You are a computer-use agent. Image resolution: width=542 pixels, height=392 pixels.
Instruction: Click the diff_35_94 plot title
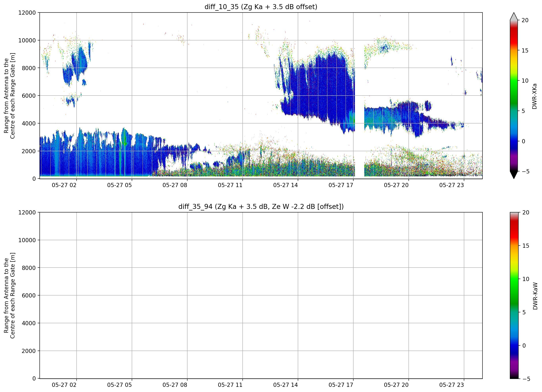261,207
